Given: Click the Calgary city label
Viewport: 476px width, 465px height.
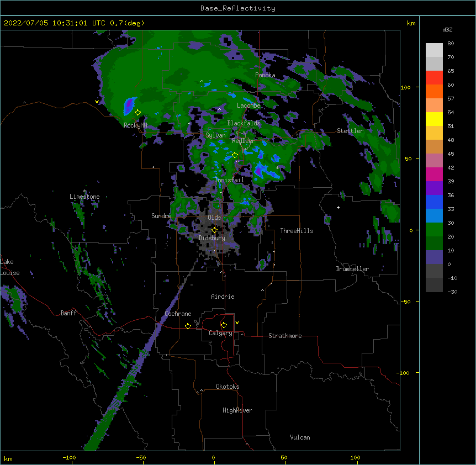Looking at the screenshot, I should (220, 333).
